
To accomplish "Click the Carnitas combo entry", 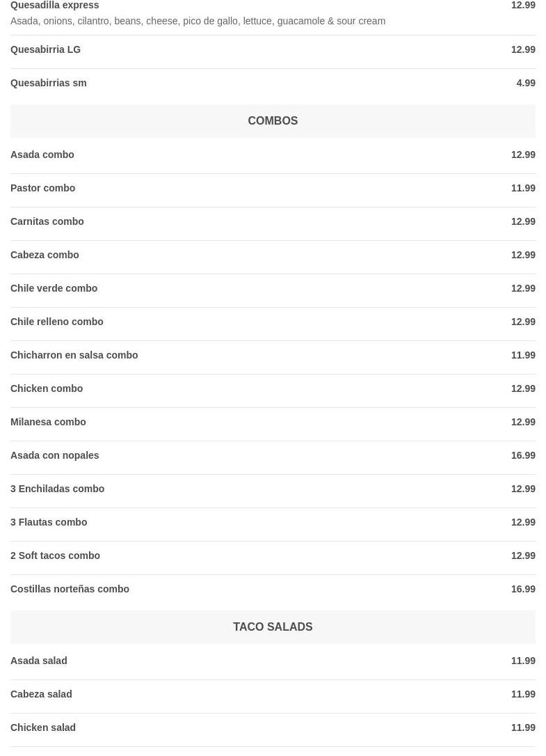I will 47,221.
